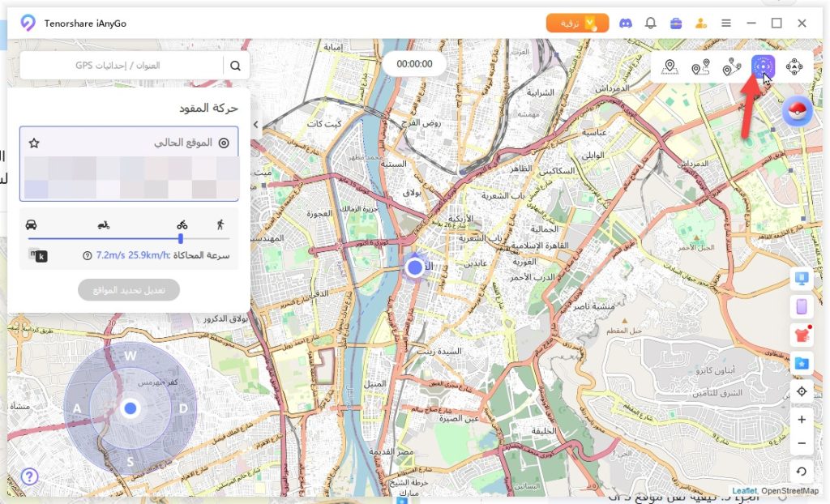Click the speed slider handle
The image size is (830, 504).
pos(181,239)
